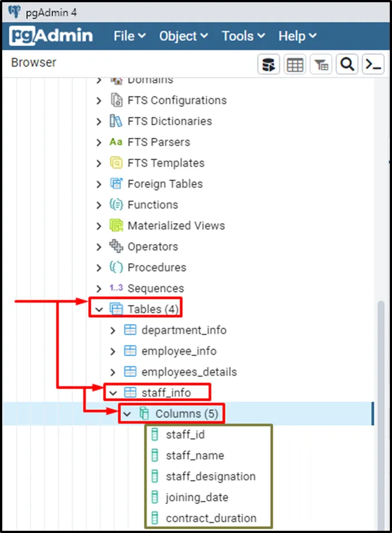
Task: Collapse the Tables (4) node
Action: [x=99, y=309]
